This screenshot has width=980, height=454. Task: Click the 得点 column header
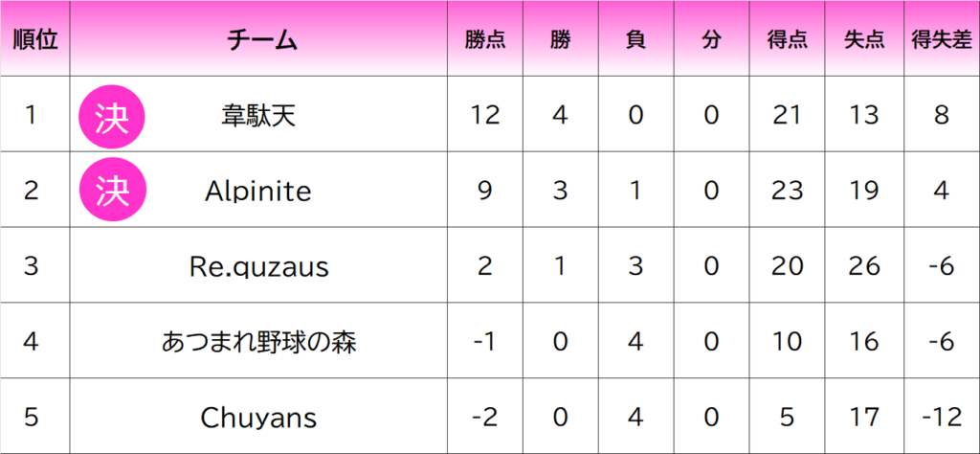tap(787, 39)
